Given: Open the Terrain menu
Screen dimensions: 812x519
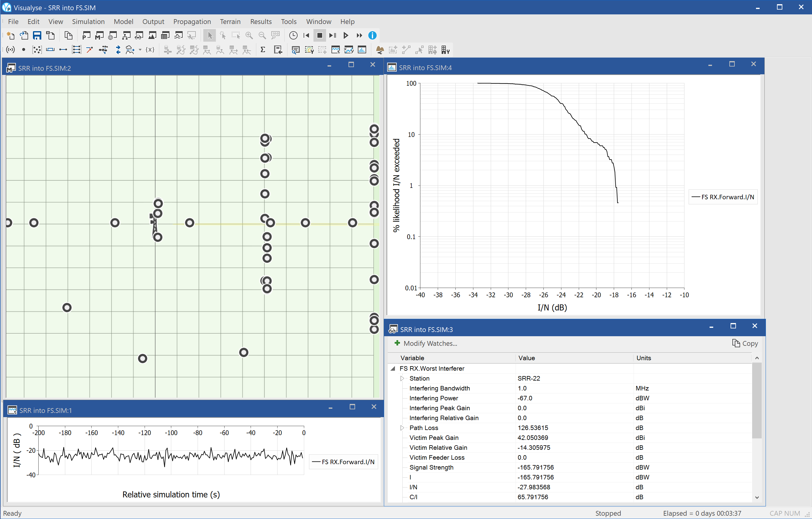Looking at the screenshot, I should click(230, 22).
